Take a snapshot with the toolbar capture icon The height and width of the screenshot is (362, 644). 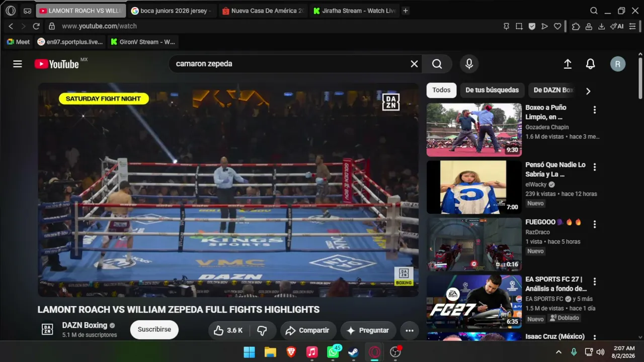(519, 26)
